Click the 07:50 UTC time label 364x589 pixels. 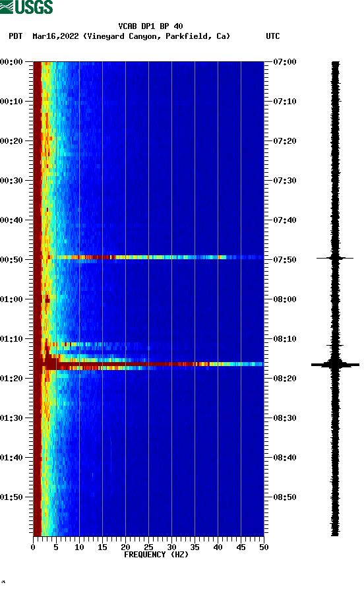tap(285, 260)
